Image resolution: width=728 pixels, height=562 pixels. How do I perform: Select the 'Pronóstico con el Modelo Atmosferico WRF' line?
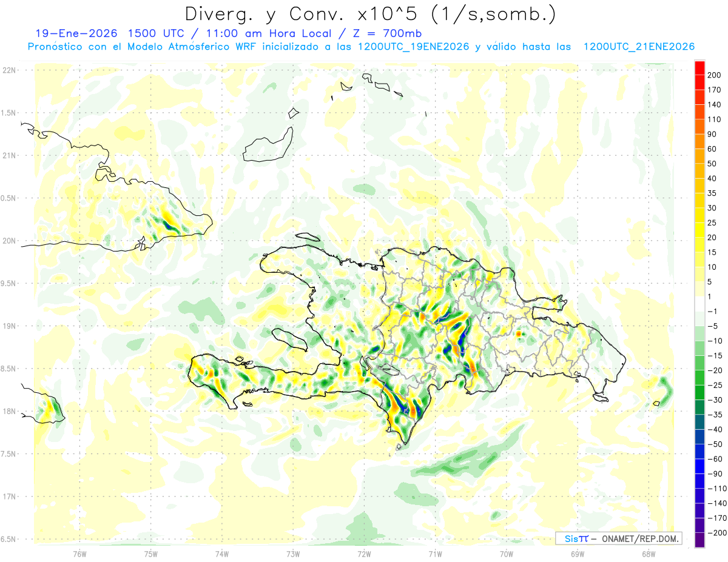[144, 47]
